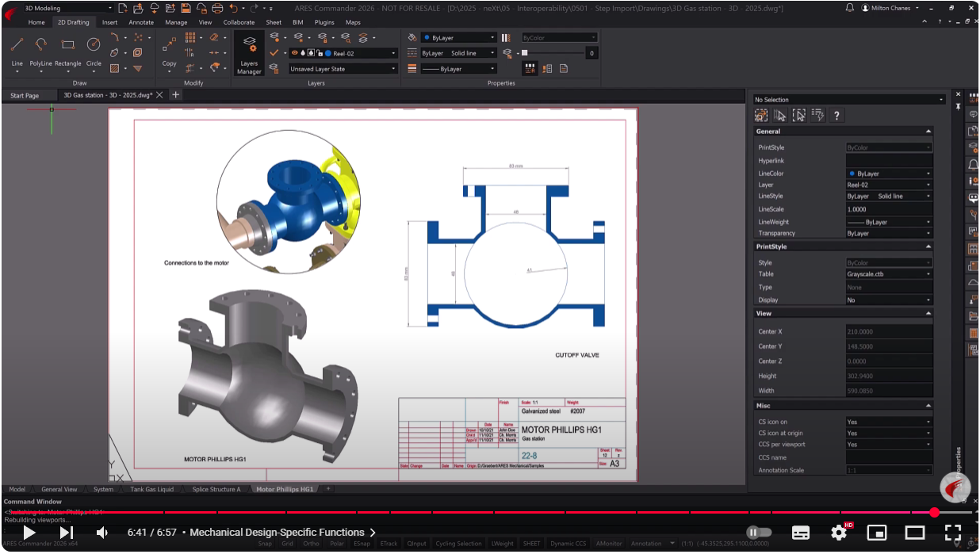Switch to the Start Page tab
This screenshot has width=980, height=554.
tap(25, 95)
